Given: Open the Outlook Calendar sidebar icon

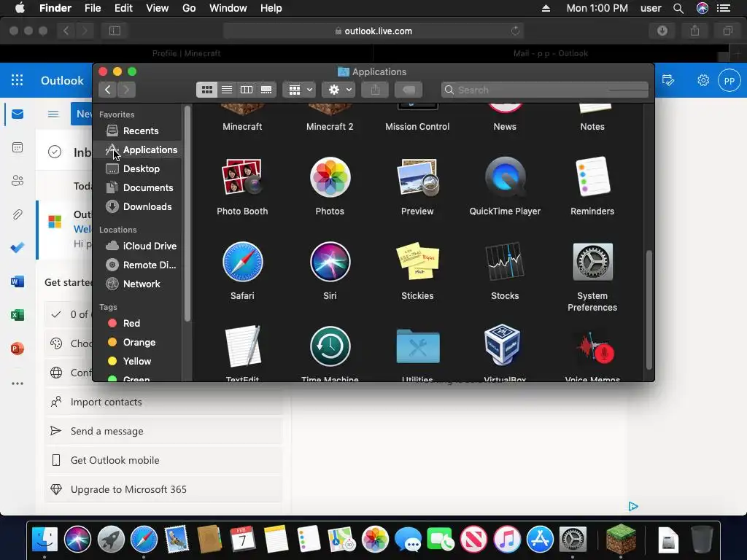Looking at the screenshot, I should tap(18, 147).
